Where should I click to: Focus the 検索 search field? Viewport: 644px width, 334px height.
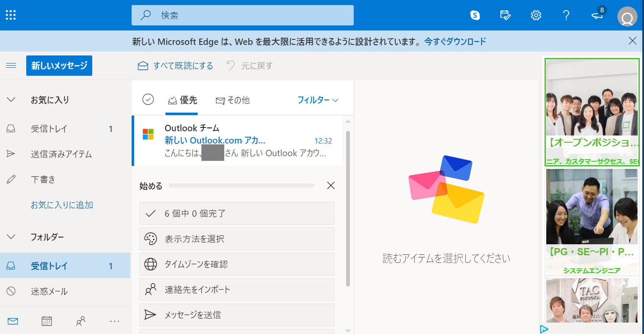click(242, 15)
